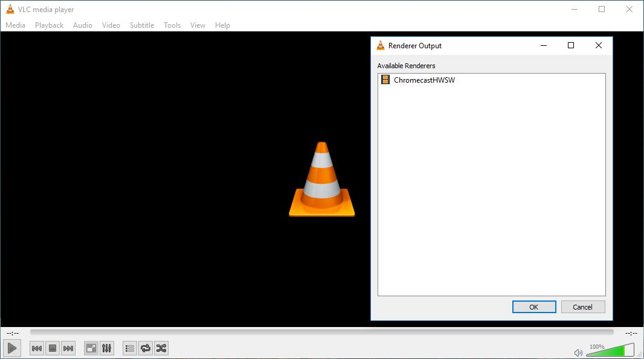The image size is (644, 359).
Task: Confirm renderer with OK button
Action: pyautogui.click(x=533, y=307)
